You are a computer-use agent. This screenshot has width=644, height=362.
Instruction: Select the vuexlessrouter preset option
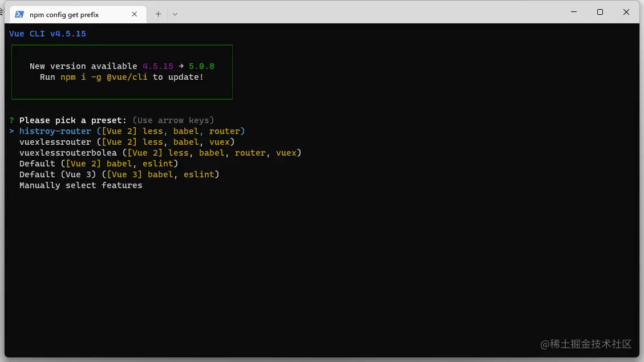pos(127,142)
